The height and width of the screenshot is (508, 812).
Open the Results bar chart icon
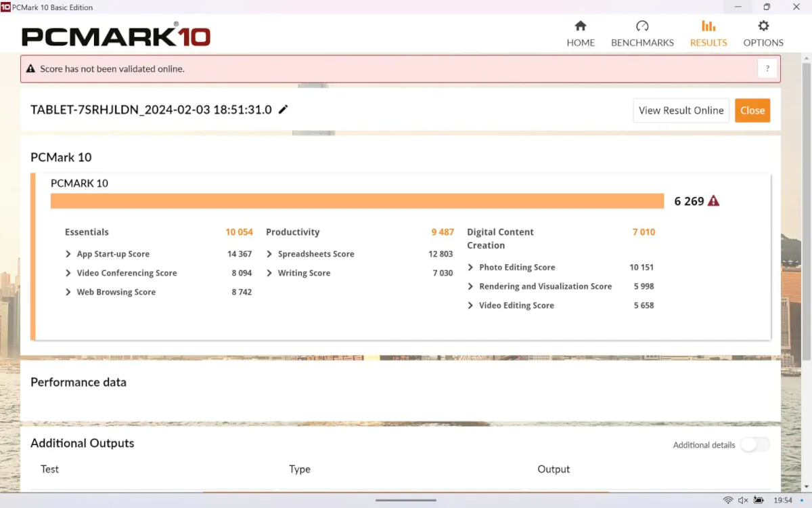[708, 26]
